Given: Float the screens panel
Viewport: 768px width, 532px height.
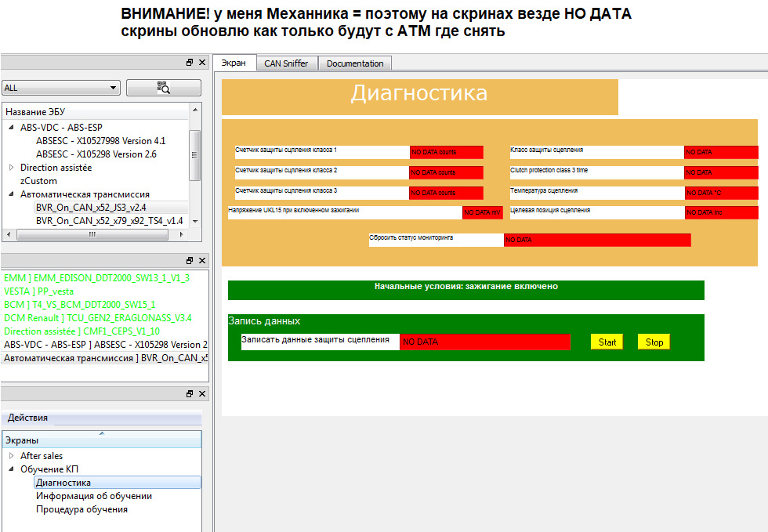Looking at the screenshot, I should pyautogui.click(x=190, y=393).
